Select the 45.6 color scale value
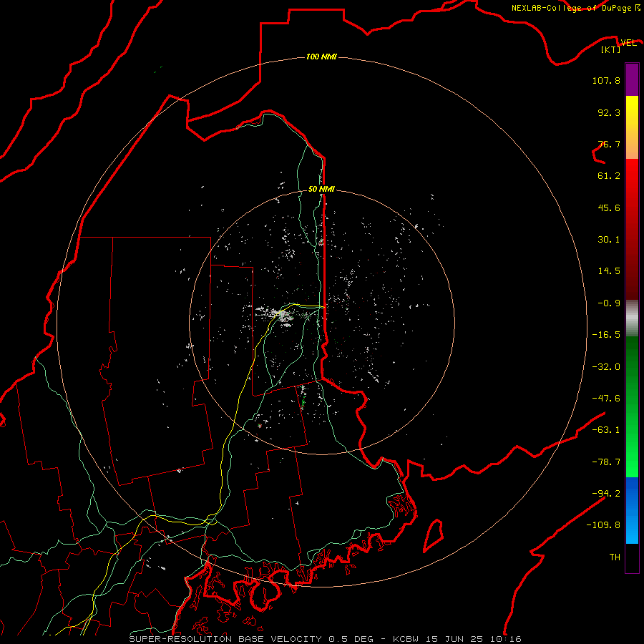 tap(609, 208)
